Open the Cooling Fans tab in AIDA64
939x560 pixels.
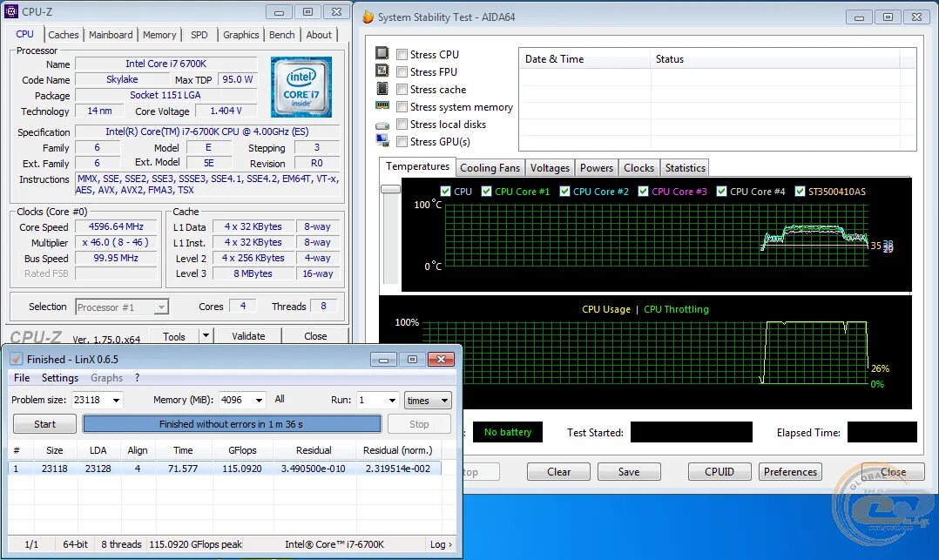pyautogui.click(x=490, y=168)
